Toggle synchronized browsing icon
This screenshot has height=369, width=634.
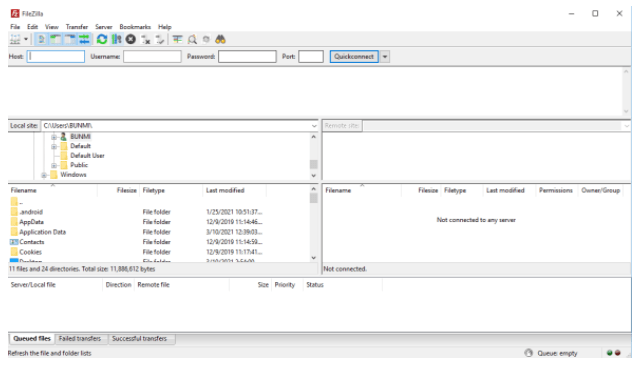click(206, 39)
